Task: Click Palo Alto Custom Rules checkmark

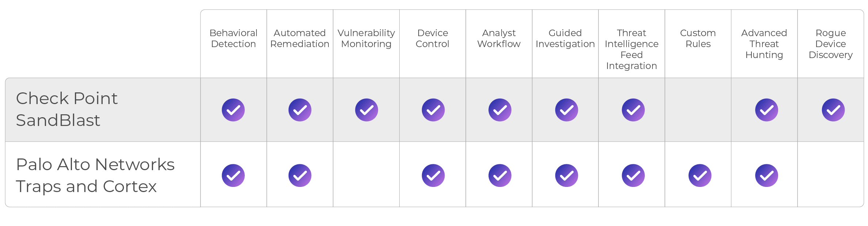Action: 700,176
